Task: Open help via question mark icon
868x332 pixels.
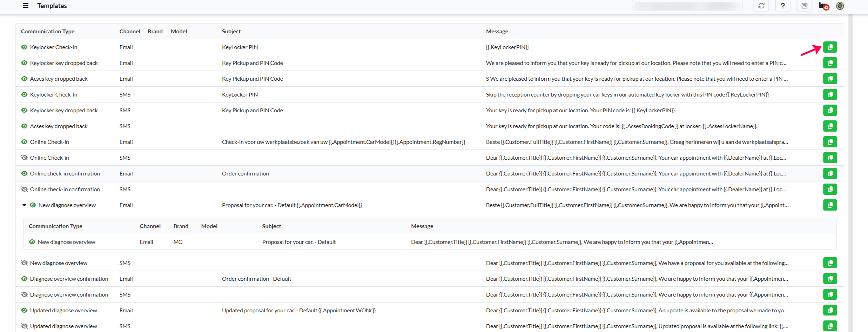Action: (782, 6)
